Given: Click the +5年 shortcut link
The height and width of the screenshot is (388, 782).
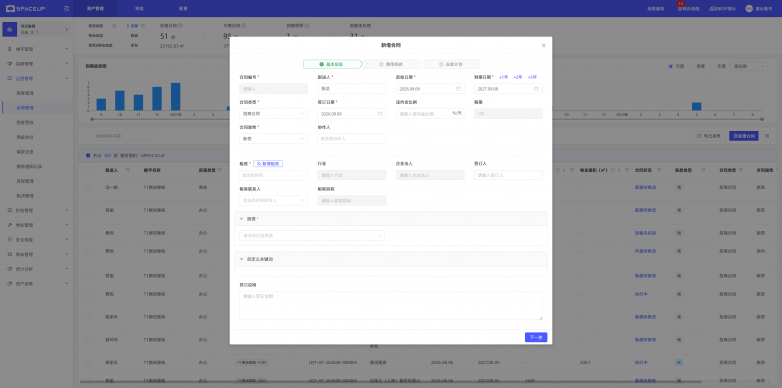Looking at the screenshot, I should (532, 77).
